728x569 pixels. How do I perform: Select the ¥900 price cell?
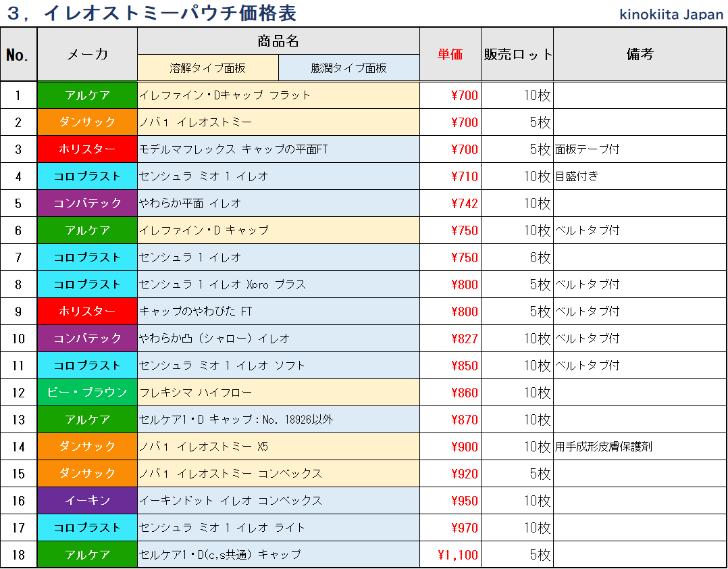450,446
